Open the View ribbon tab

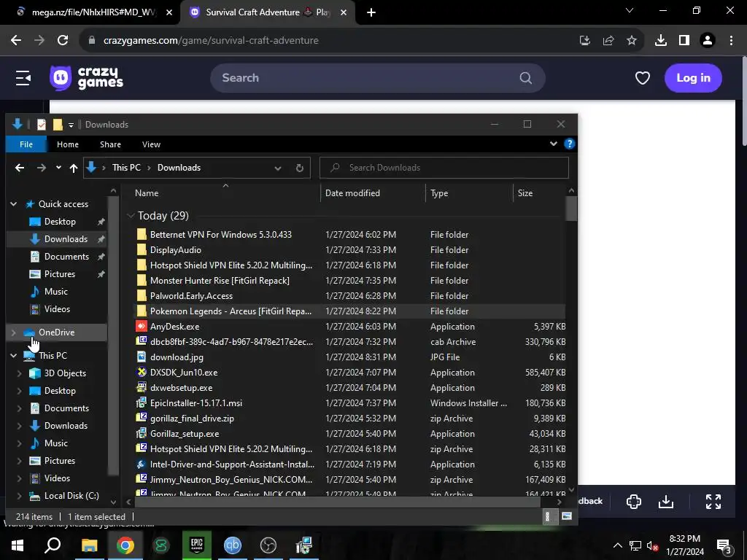point(151,144)
